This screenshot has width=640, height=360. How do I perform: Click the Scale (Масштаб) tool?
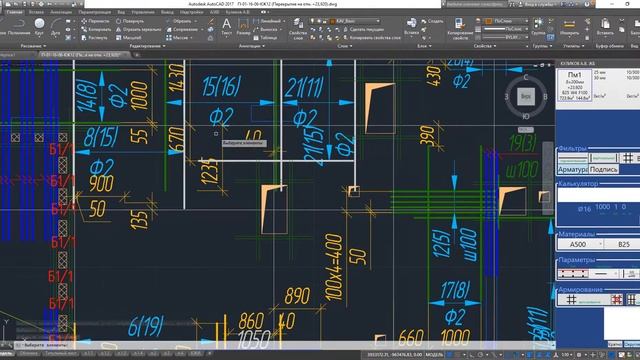pyautogui.click(x=128, y=38)
